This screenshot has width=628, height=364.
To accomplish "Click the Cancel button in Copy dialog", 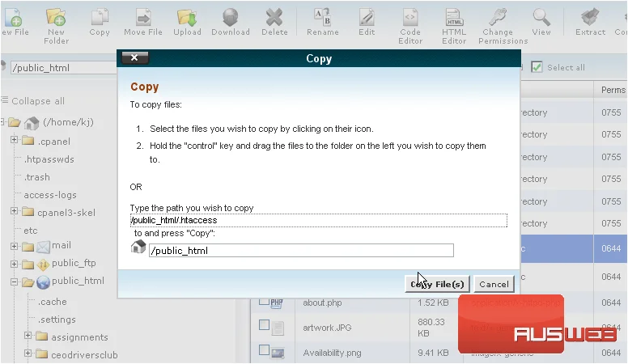I will 494,284.
